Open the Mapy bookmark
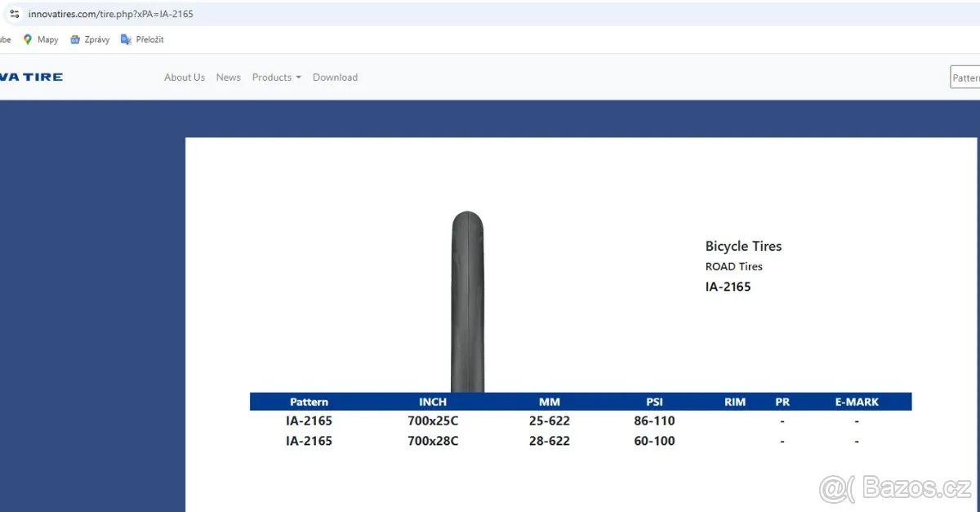The image size is (980, 512). 41,39
